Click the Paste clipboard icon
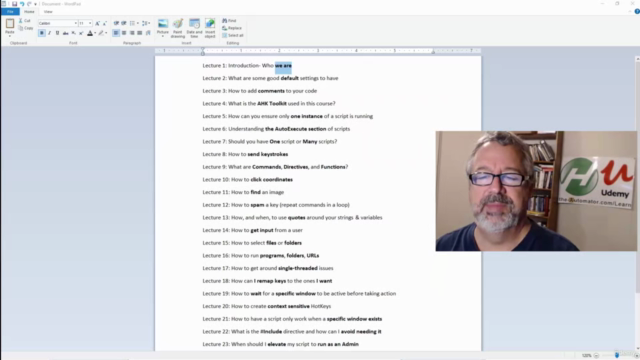 point(10,24)
